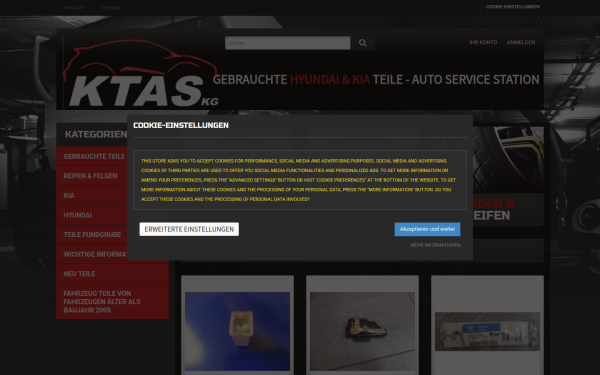Open Fahrzeug Teile älter als Baujahr 2005
The height and width of the screenshot is (375, 600).
point(112,302)
